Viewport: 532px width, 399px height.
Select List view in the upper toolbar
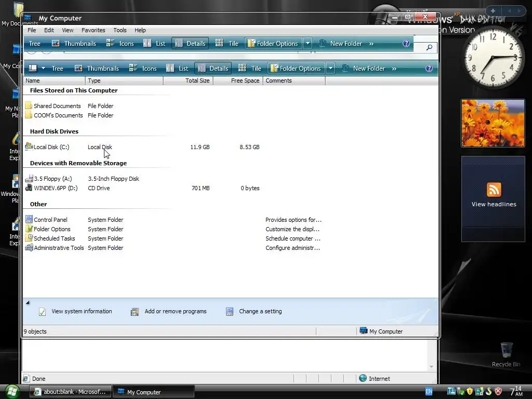tap(154, 44)
